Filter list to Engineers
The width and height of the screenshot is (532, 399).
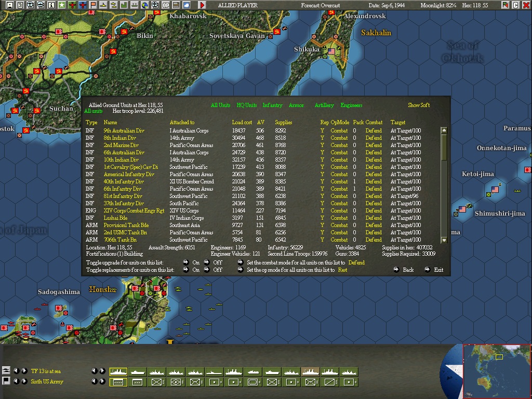(x=351, y=105)
